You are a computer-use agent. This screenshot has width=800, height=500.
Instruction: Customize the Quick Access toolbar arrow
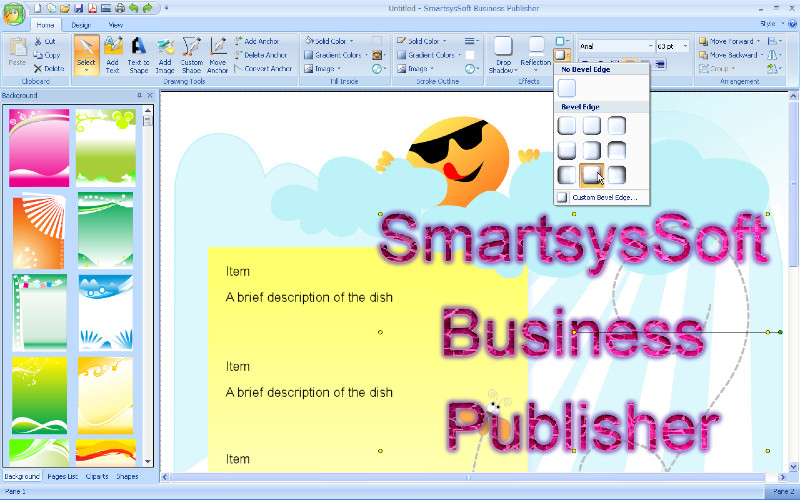coord(166,8)
